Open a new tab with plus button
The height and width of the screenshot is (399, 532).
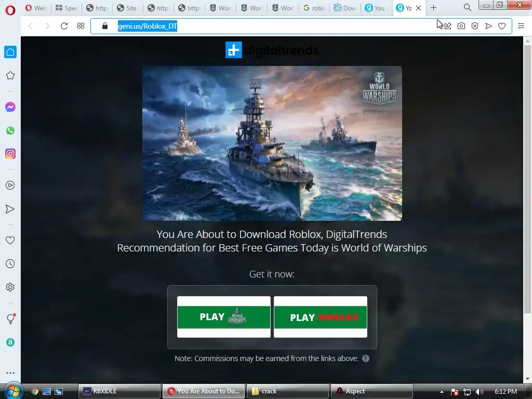point(433,7)
